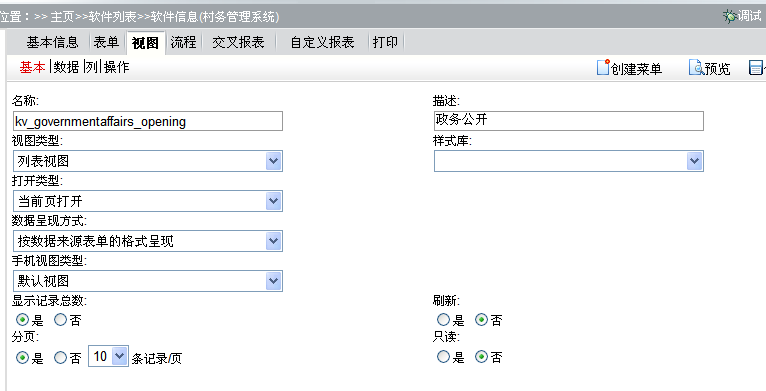Click the 描述 input field
The image size is (766, 391).
coord(569,121)
